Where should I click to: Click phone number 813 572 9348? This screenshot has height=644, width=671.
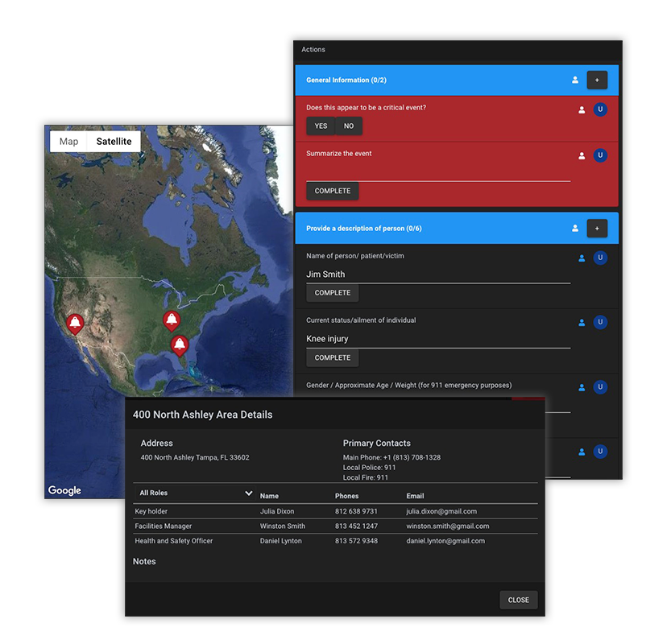(356, 541)
